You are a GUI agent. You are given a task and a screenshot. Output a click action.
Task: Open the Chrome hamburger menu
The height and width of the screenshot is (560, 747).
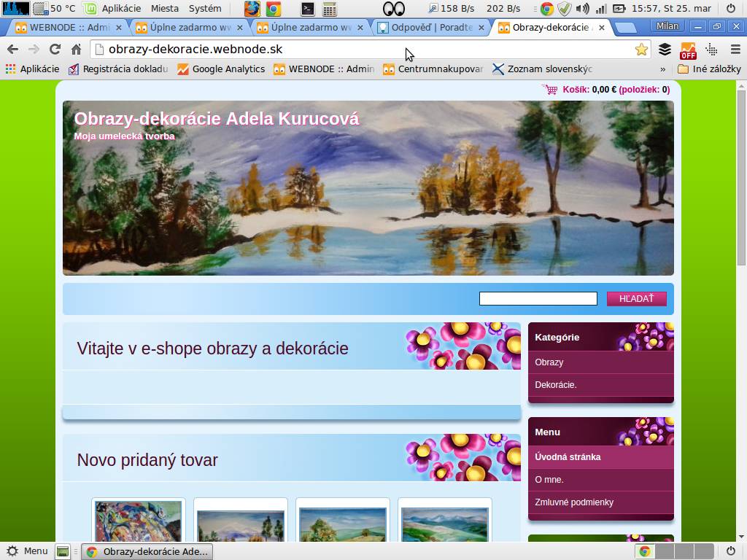(735, 49)
